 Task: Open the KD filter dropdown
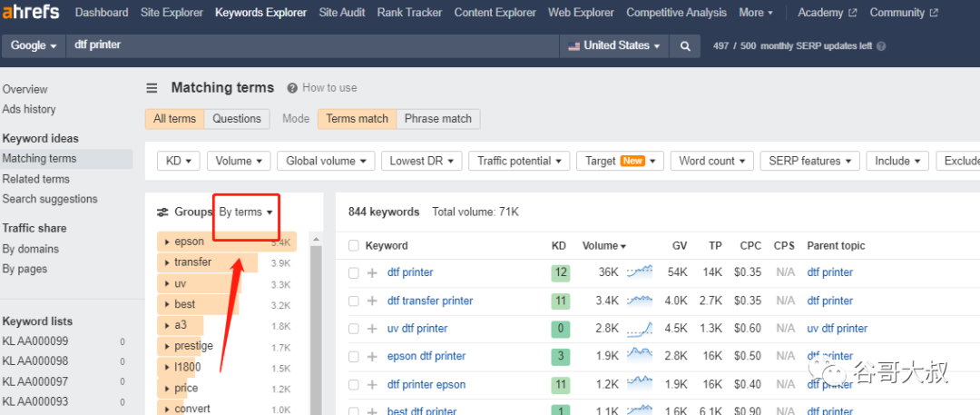point(178,161)
